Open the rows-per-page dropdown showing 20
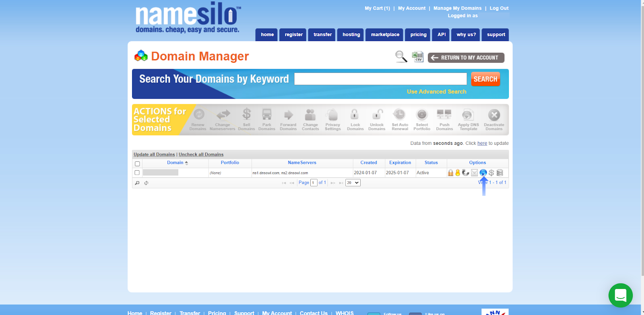The height and width of the screenshot is (315, 644). tap(353, 183)
